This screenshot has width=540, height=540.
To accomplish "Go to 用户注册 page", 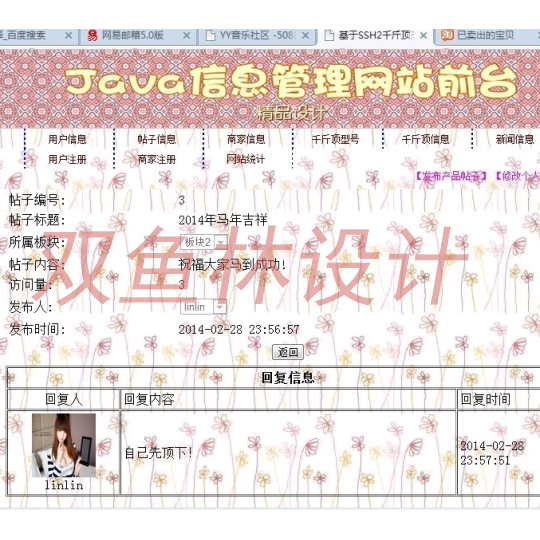I will coord(67,159).
